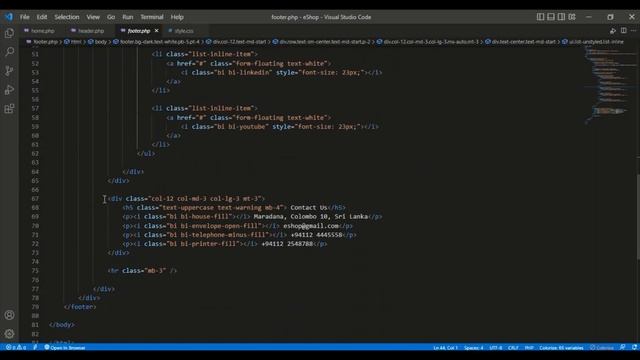Open the Explorer view in activity bar
Image resolution: width=640 pixels, height=360 pixels.
[9, 33]
